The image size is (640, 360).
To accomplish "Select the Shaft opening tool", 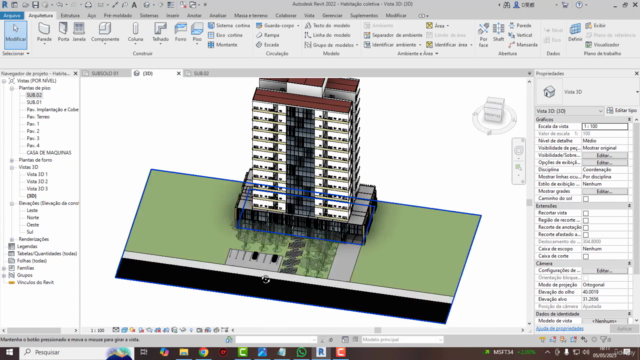I will (x=498, y=33).
